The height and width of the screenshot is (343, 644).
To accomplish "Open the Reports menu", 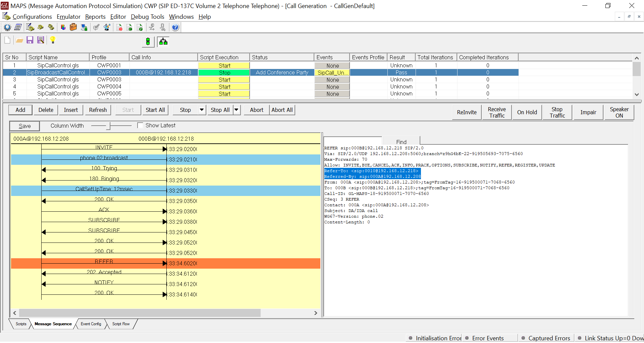I will 95,17.
